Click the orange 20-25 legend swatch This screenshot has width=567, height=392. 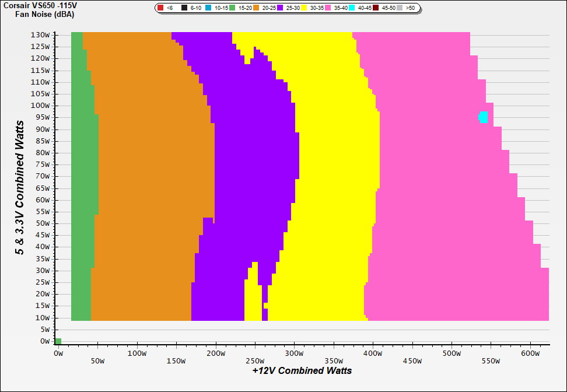[x=256, y=8]
